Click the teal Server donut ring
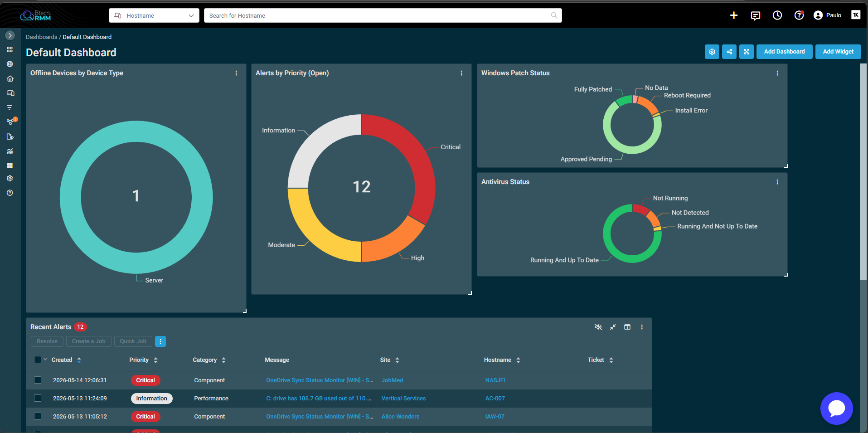Viewport: 868px width, 433px height. [70, 197]
